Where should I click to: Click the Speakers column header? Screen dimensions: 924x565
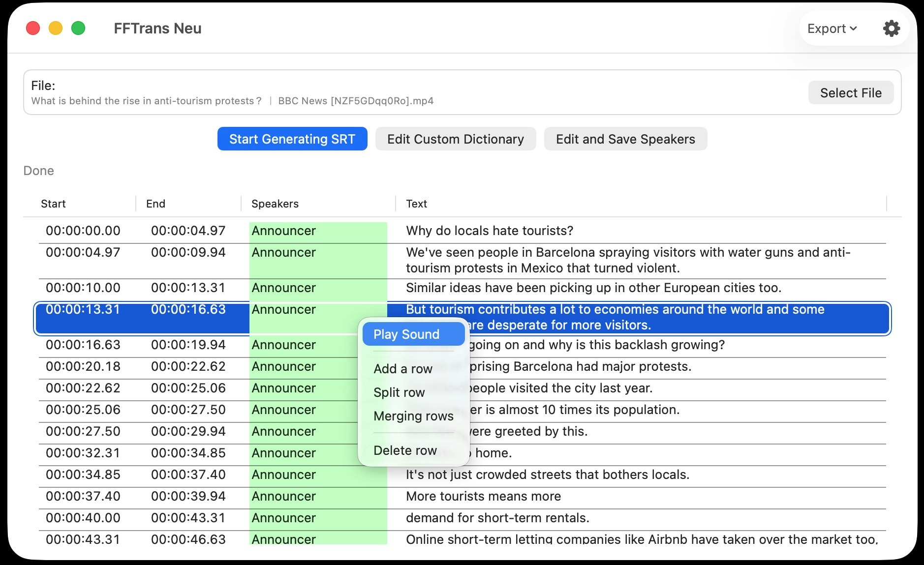[275, 204]
